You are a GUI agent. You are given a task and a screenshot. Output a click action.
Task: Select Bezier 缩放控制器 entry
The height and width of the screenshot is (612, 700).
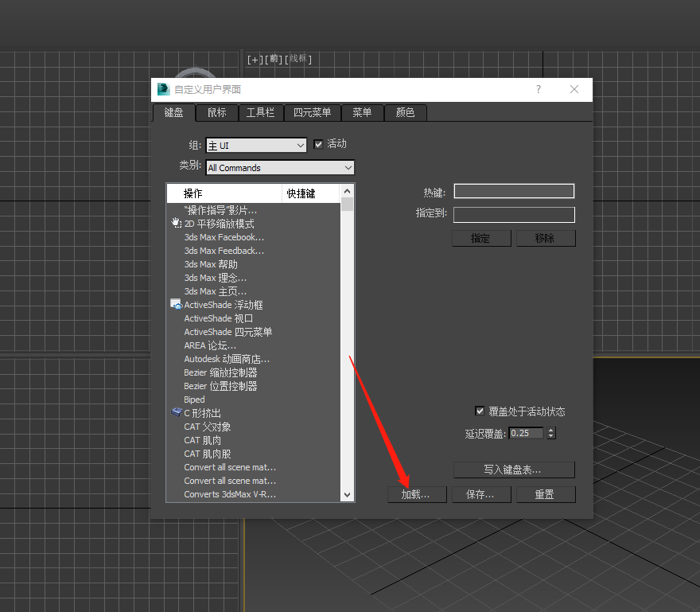pyautogui.click(x=220, y=372)
